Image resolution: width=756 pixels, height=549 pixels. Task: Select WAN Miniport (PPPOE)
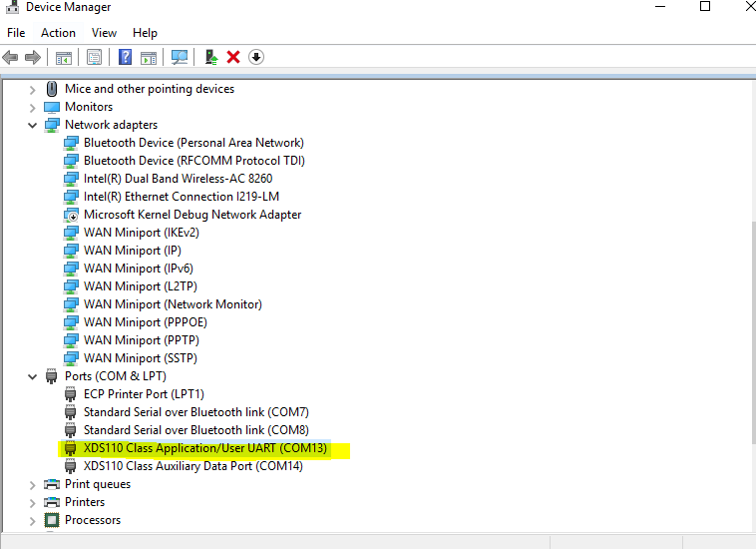pyautogui.click(x=146, y=322)
